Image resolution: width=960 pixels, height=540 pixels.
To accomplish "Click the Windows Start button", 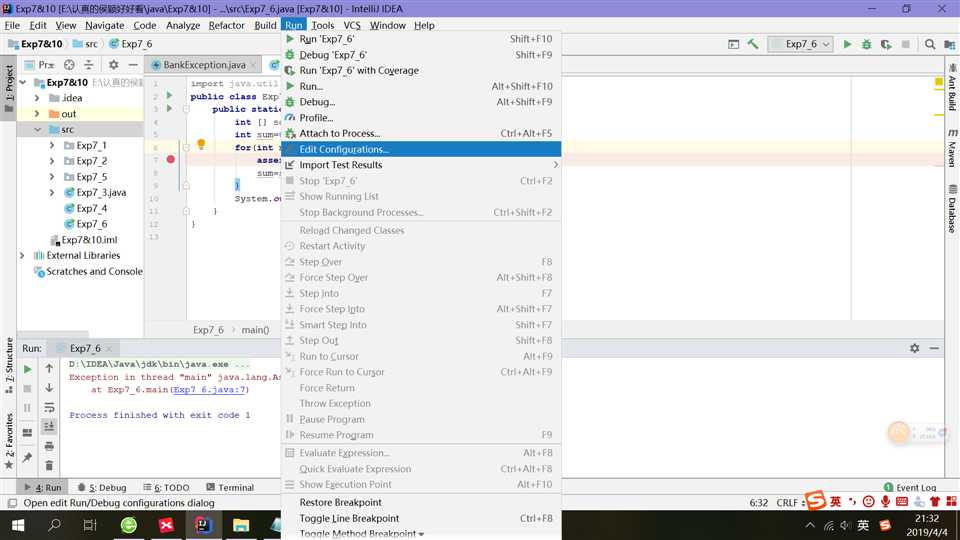I will (x=18, y=525).
